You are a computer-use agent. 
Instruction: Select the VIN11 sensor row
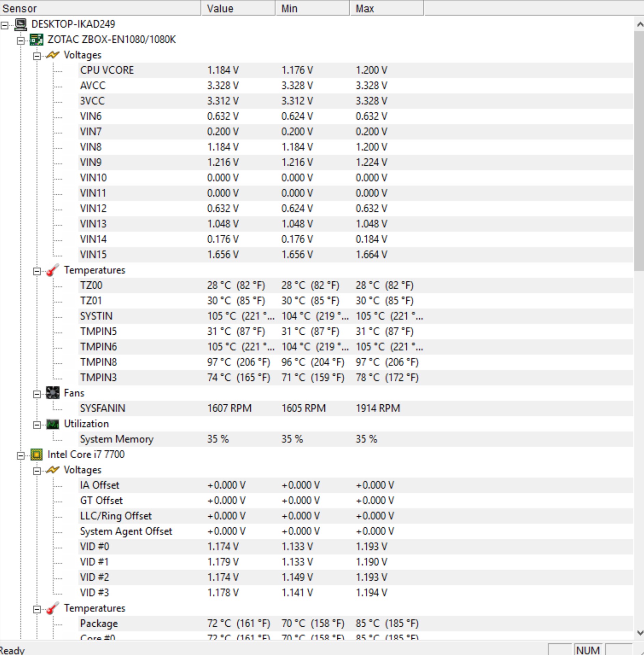355,193
